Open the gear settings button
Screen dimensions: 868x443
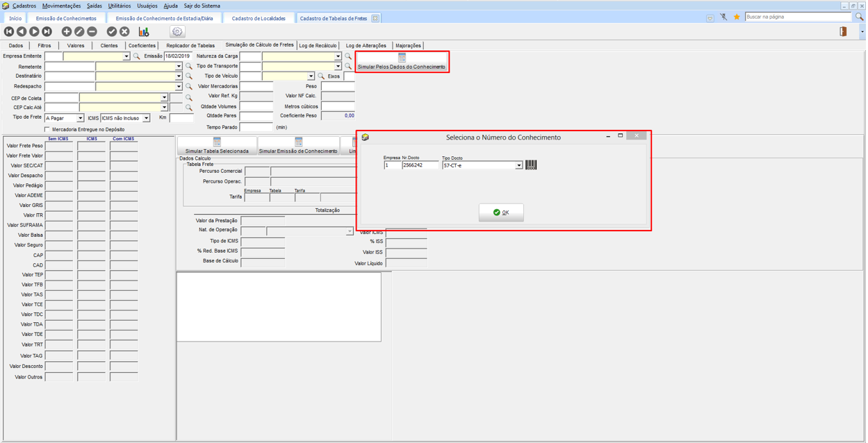(x=177, y=31)
